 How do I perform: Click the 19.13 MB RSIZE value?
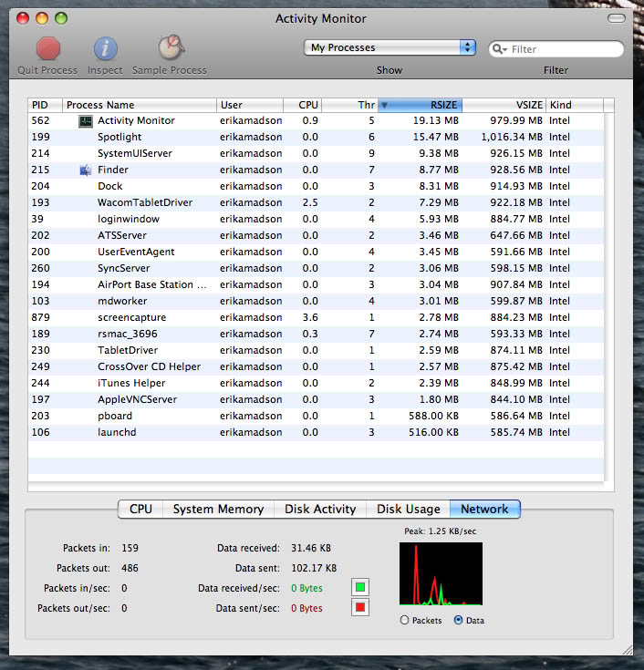[436, 121]
